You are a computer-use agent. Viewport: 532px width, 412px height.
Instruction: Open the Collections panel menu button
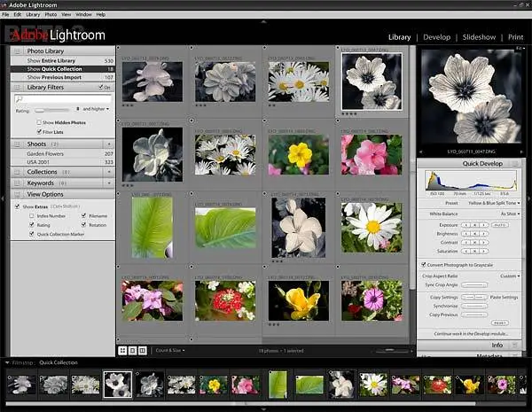click(x=109, y=172)
